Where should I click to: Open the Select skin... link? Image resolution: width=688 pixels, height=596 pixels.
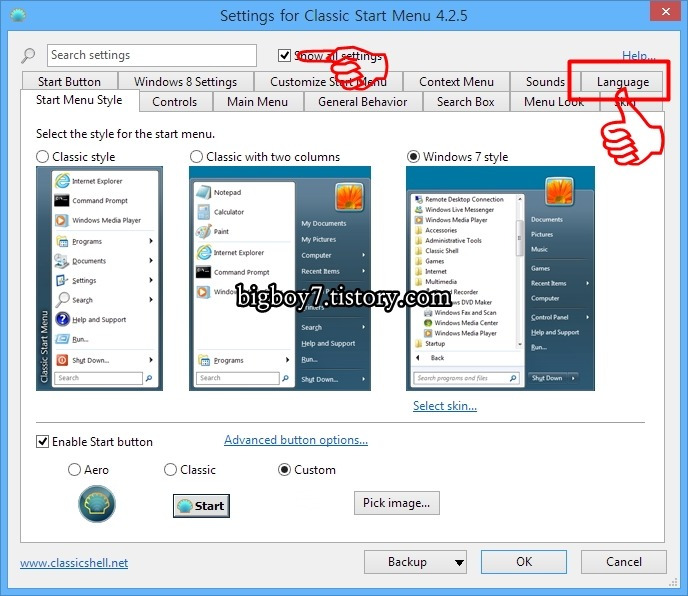point(444,406)
